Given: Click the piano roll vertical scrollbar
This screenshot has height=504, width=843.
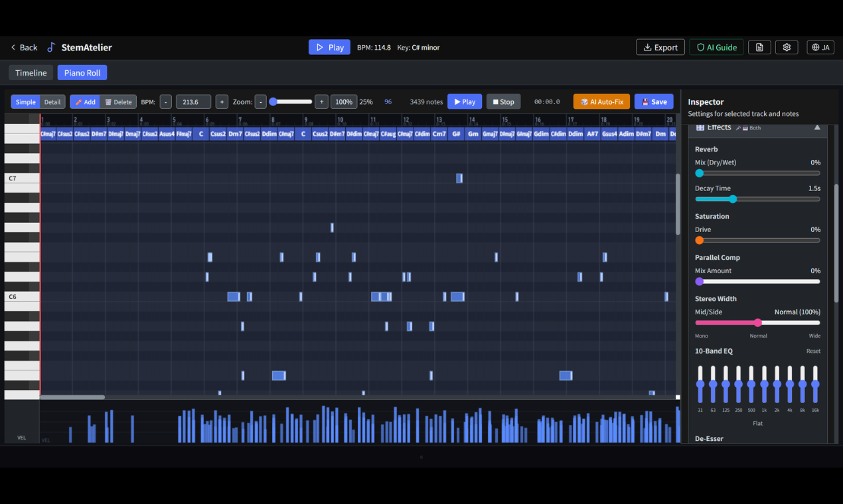Looking at the screenshot, I should [x=678, y=204].
